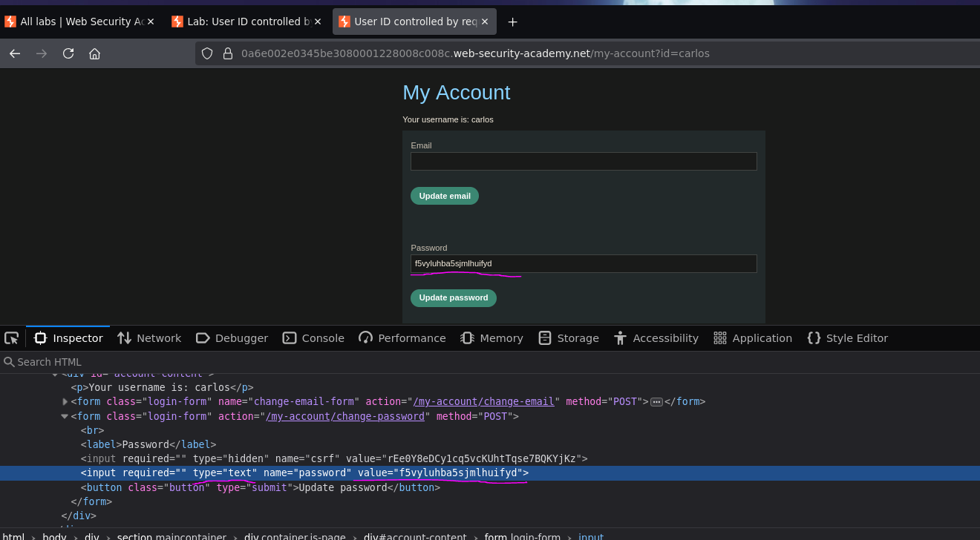980x540 pixels.
Task: Click div#account-content breadcrumb
Action: [415, 536]
